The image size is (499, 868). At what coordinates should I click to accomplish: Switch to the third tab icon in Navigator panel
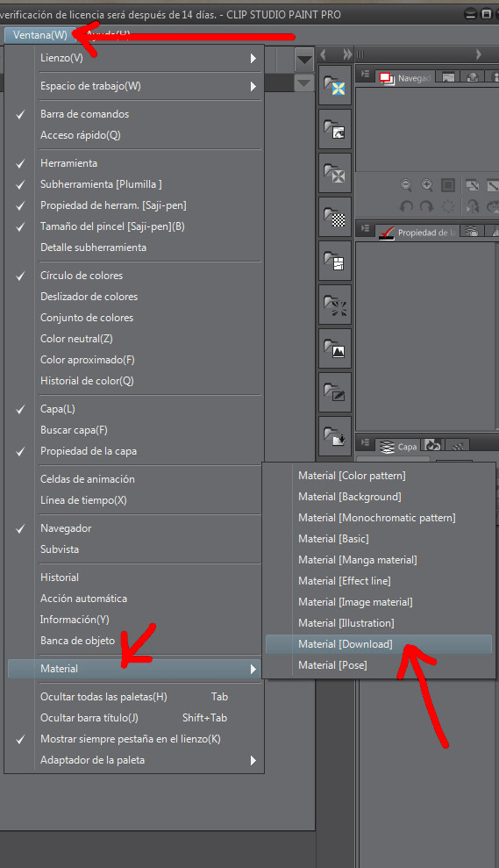[x=473, y=77]
